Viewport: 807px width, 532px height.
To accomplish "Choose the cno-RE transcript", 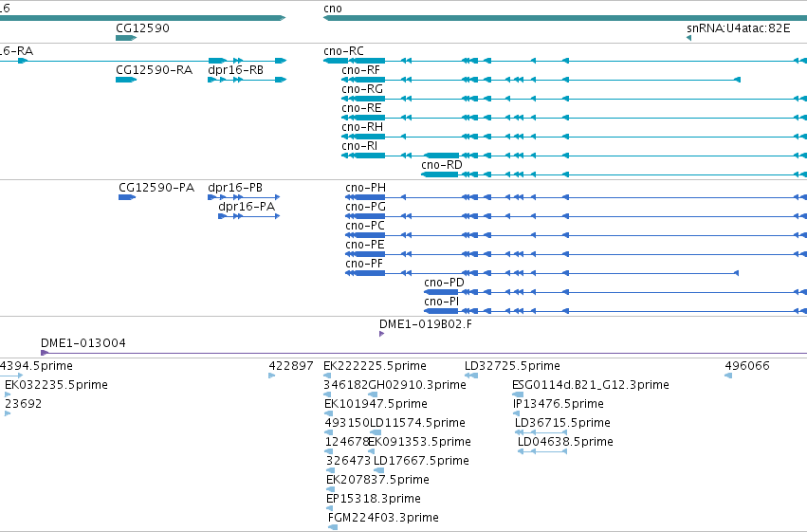I will coord(361,108).
